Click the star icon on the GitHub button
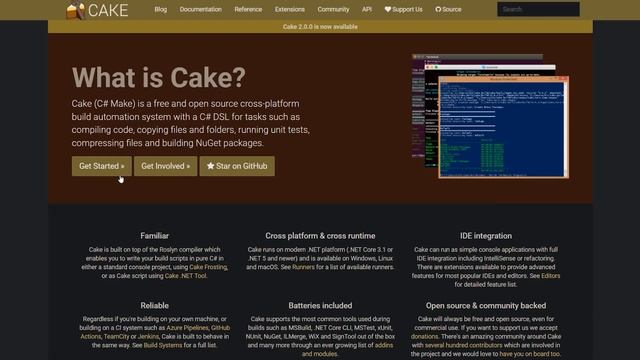Image resolution: width=640 pixels, height=360 pixels. pos(210,166)
